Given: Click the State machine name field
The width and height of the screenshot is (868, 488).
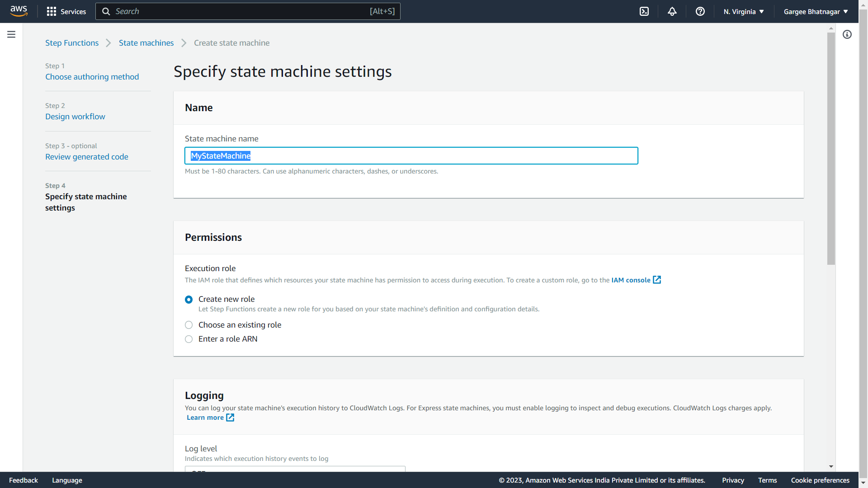Looking at the screenshot, I should tap(411, 156).
